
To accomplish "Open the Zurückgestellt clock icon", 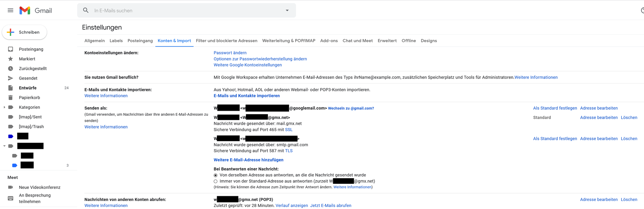I will 10,68.
